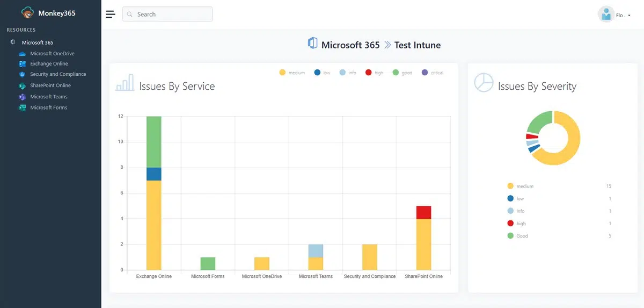Image resolution: width=644 pixels, height=308 pixels.
Task: Click medium row in severity legend
Action: 559,186
